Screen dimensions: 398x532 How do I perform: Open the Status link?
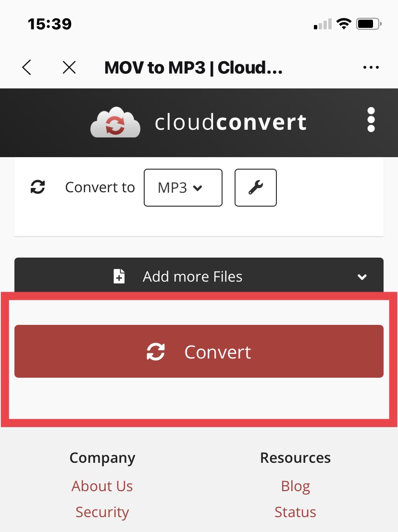[295, 512]
